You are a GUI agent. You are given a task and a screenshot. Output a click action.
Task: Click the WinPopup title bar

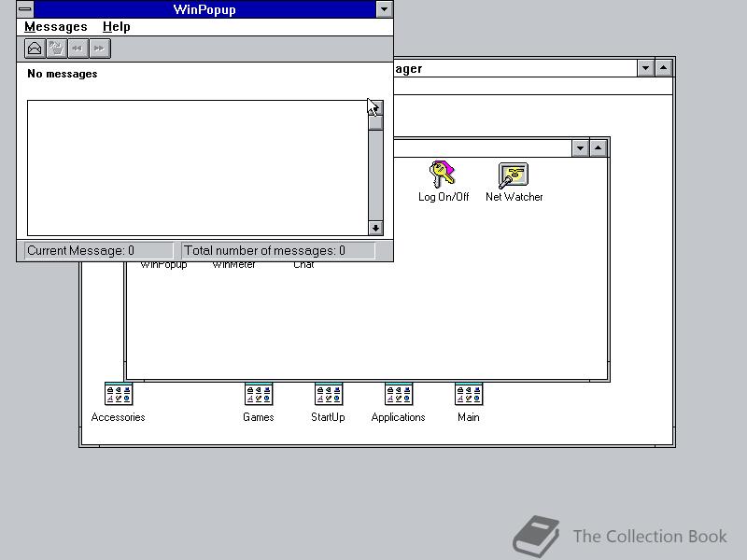204,9
